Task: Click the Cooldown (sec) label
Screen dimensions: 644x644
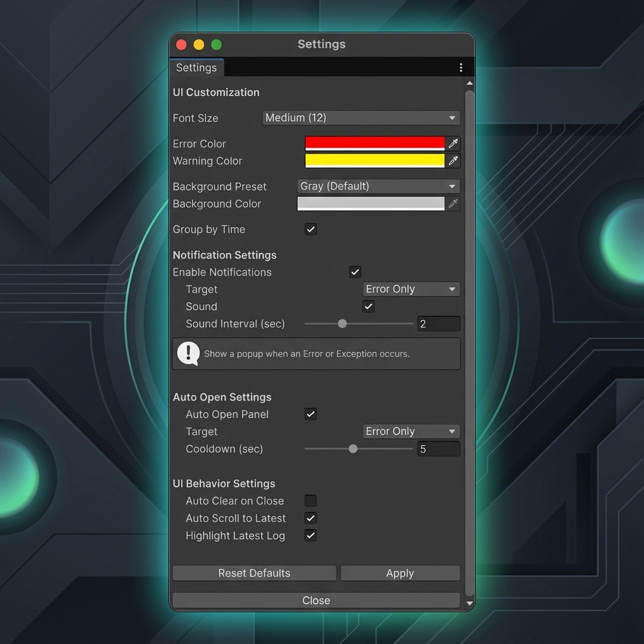Action: [225, 449]
